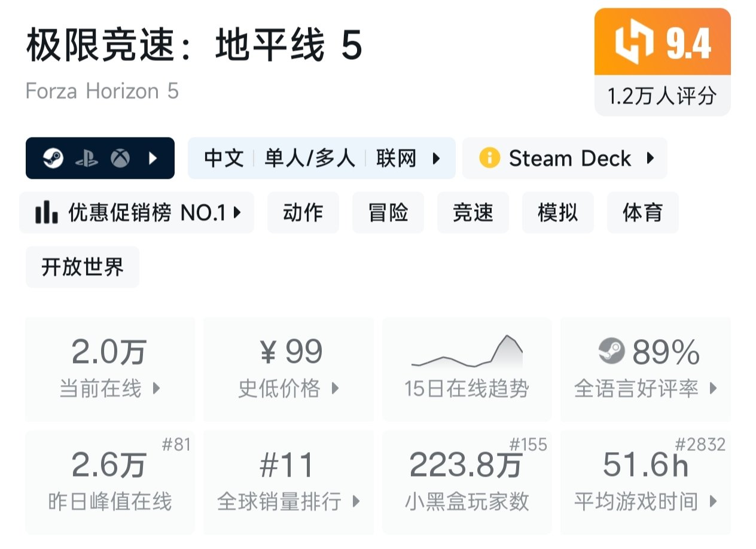Click the bar chart ranking icon
Image resolution: width=756 pixels, height=549 pixels.
(47, 212)
